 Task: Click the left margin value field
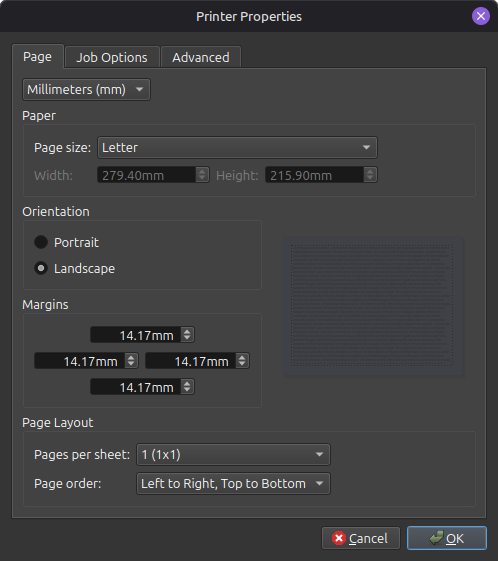[x=79, y=361]
